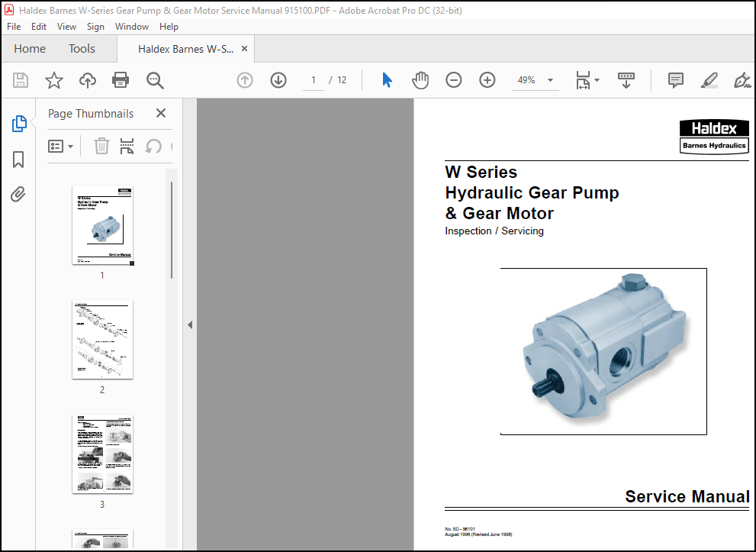Select page 3 thumbnail
756x552 pixels.
click(103, 454)
